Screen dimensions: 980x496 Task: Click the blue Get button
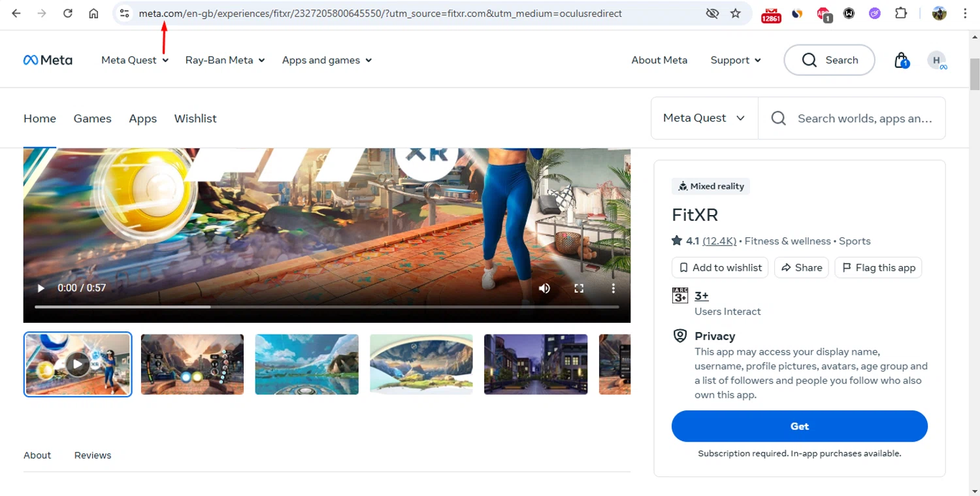point(800,426)
